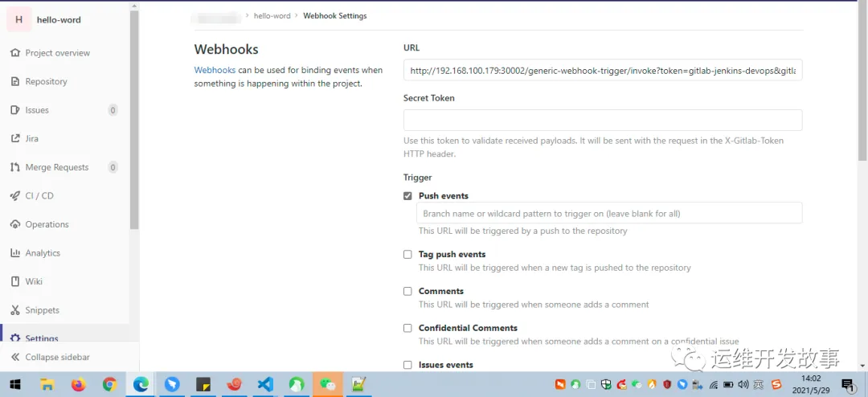Open orange flame tray icon
This screenshot has width=868, height=397.
pos(652,384)
